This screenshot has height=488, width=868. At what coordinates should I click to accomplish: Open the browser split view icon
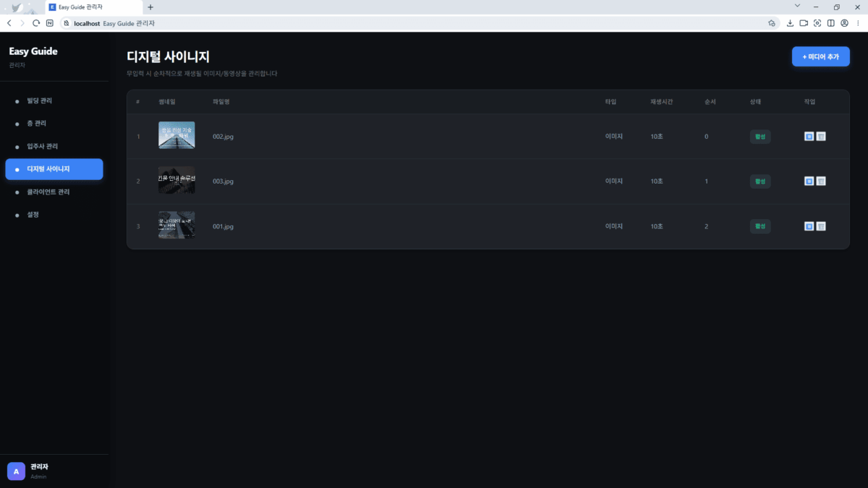coord(831,23)
